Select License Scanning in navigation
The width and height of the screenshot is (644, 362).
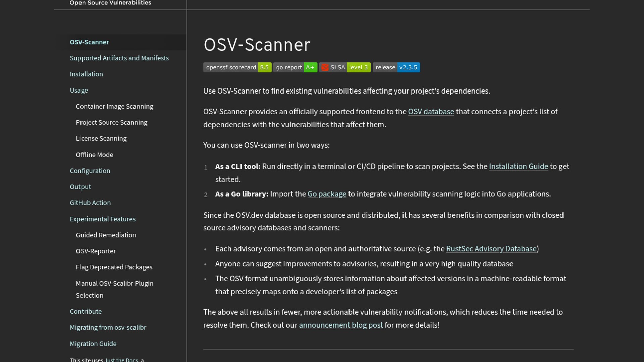coord(101,139)
